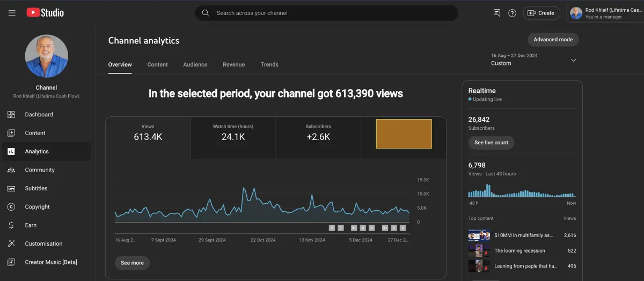The width and height of the screenshot is (644, 281).
Task: Open the $10MM in multifamily video thumbnail
Action: pyautogui.click(x=479, y=235)
